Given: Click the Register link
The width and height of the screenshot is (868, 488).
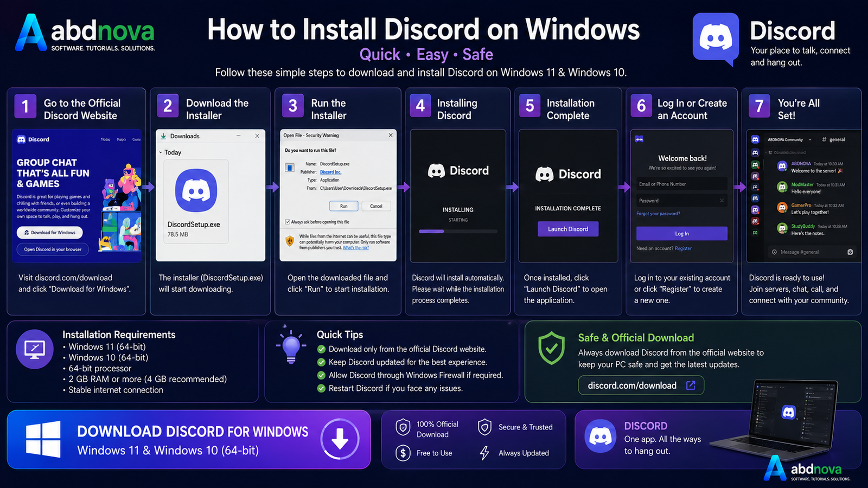Looking at the screenshot, I should click(683, 248).
